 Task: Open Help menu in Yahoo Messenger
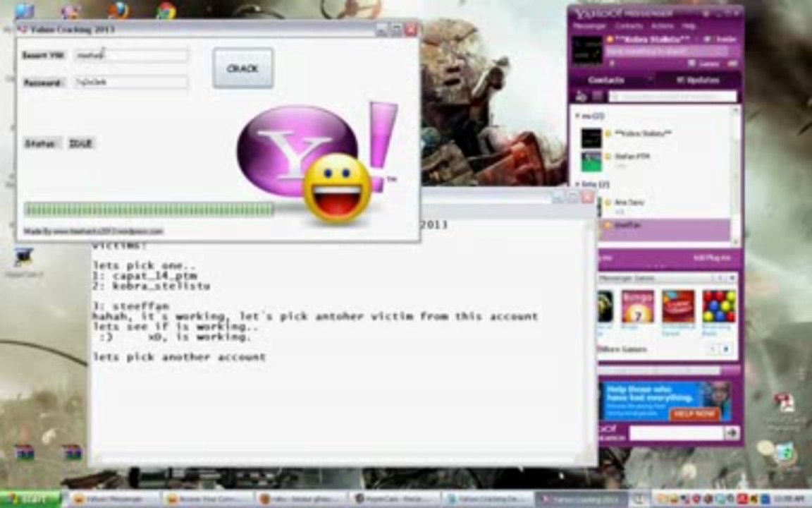pos(688,26)
